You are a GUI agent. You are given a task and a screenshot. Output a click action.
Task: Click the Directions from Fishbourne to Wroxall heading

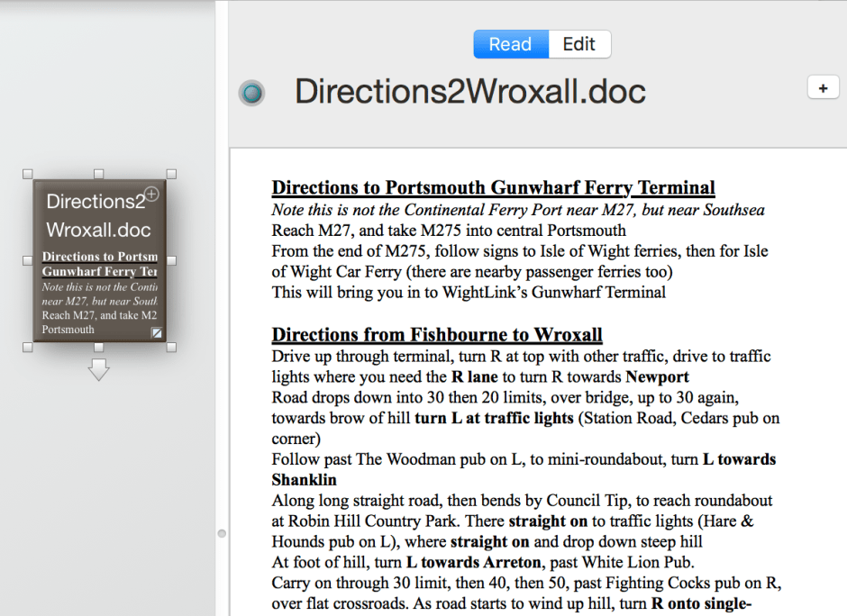437,335
